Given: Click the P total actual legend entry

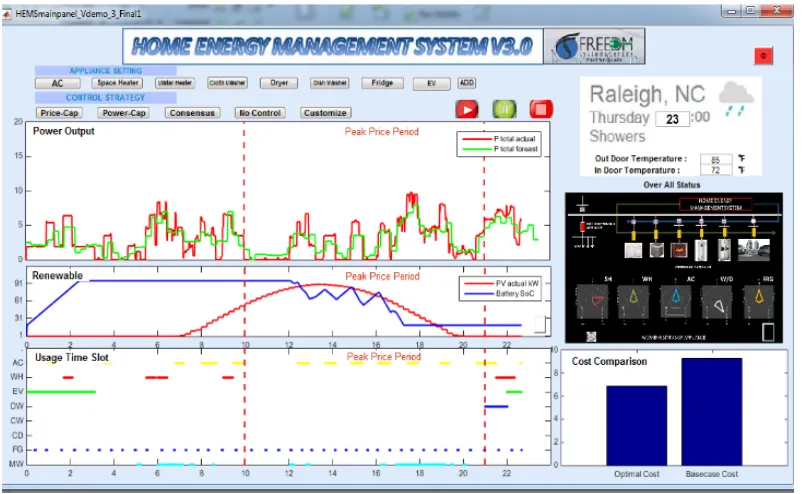Looking at the screenshot, I should (499, 139).
